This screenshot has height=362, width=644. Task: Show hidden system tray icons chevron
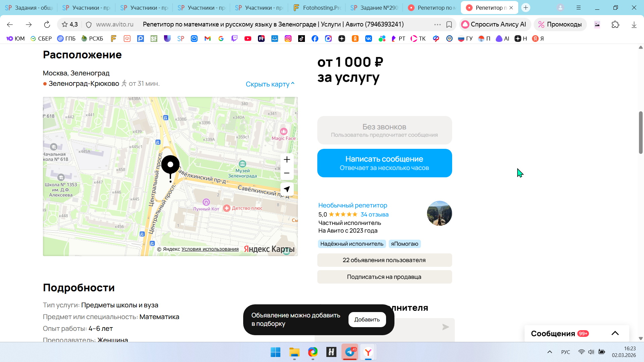pos(549,352)
